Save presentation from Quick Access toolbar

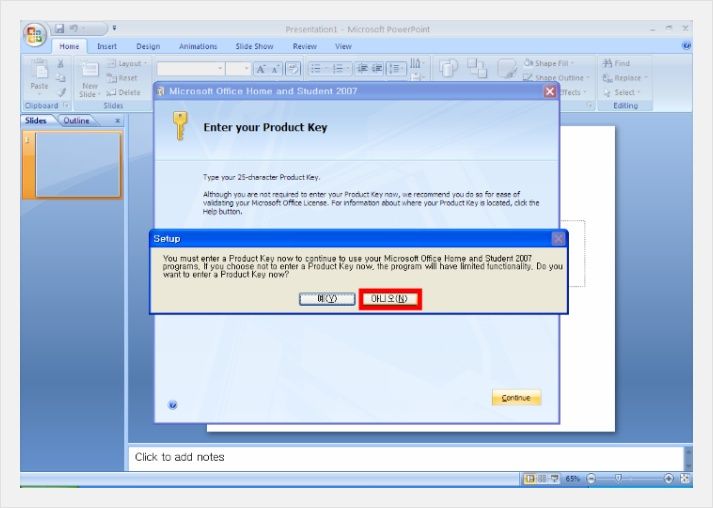point(60,29)
